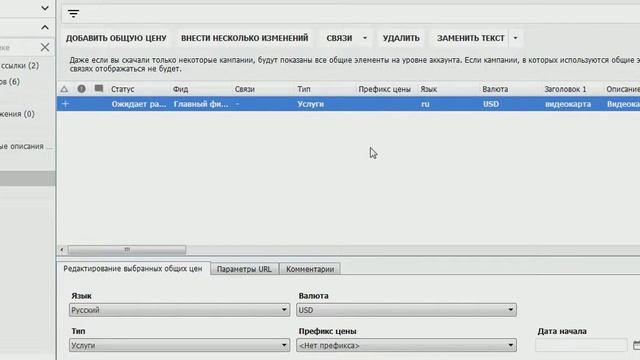Click the USD currency cell in the row
Image resolution: width=640 pixels, height=360 pixels.
[491, 104]
